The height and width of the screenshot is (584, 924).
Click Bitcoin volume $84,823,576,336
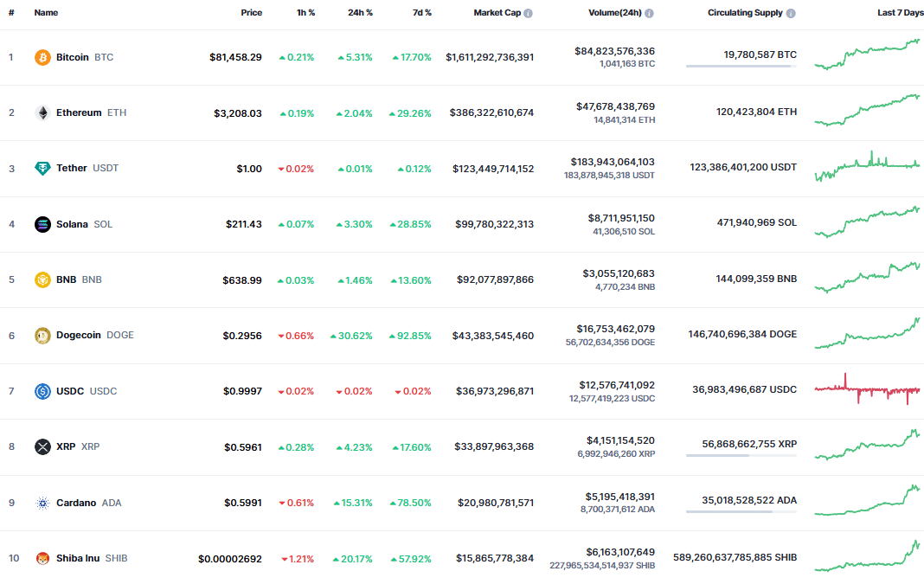tap(614, 51)
